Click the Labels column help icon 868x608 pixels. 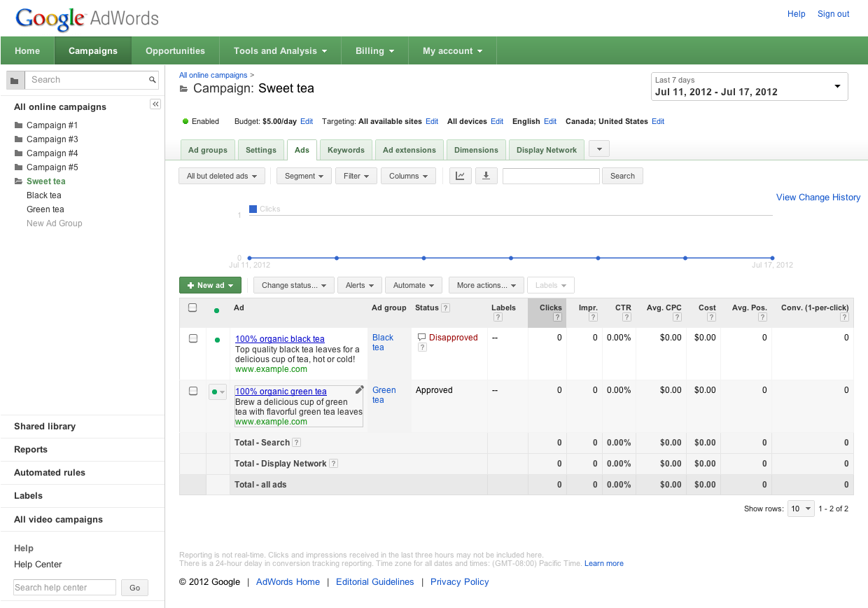click(x=498, y=317)
